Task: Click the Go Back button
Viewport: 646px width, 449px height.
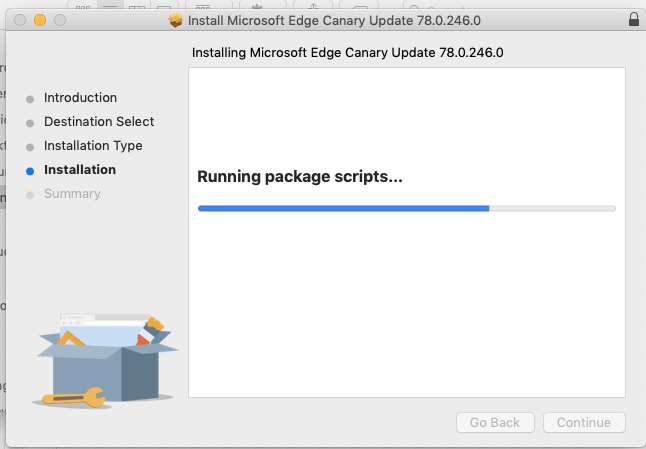Action: point(495,422)
